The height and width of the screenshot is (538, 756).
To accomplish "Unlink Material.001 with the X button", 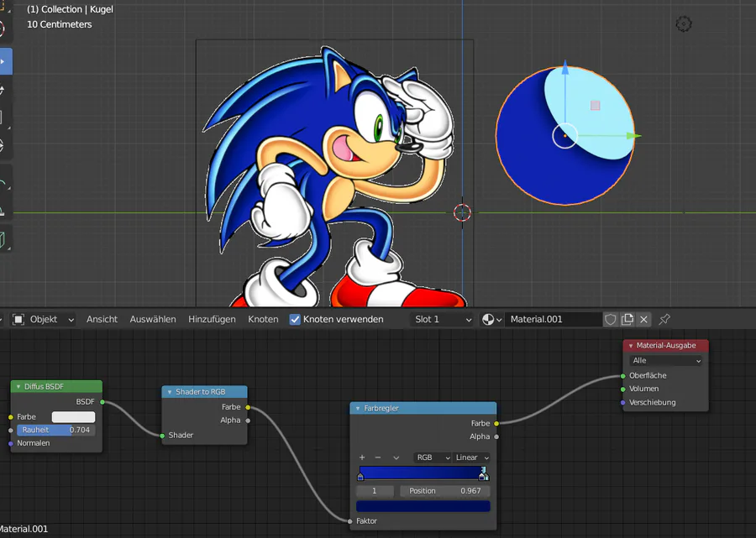I will (x=643, y=319).
